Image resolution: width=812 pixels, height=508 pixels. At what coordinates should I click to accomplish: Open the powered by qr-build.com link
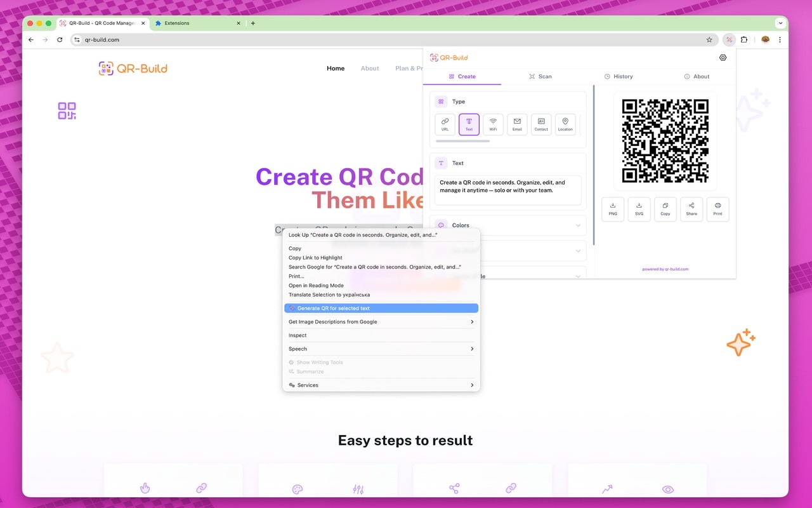(664, 269)
